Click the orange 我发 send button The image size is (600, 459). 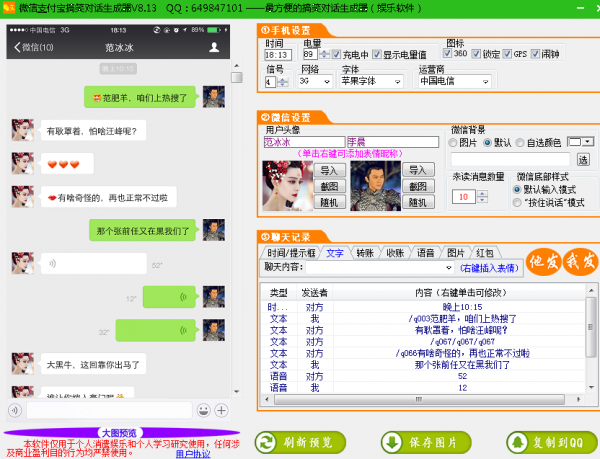point(580,262)
